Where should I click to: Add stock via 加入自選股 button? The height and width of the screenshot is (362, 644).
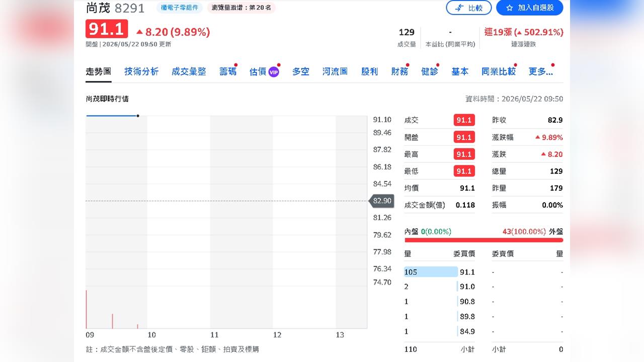tap(529, 8)
